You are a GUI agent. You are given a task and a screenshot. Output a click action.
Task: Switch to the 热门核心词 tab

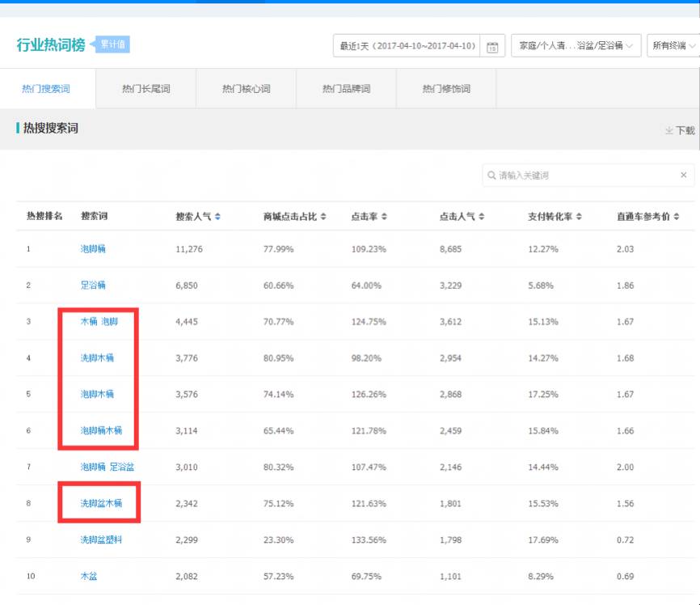(246, 89)
